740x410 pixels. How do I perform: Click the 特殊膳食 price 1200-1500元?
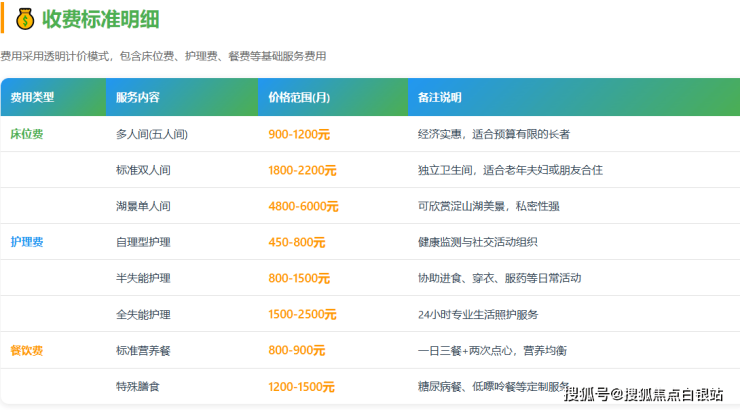301,387
